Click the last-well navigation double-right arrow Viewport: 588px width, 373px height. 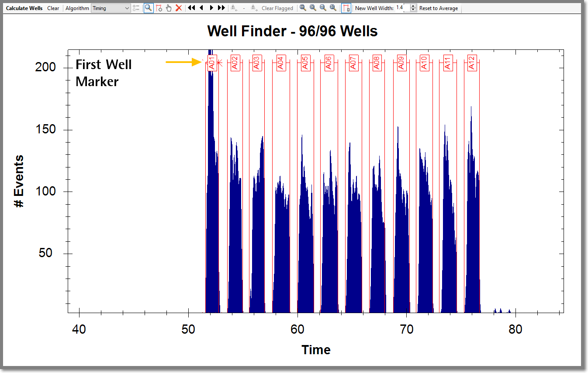click(221, 7)
